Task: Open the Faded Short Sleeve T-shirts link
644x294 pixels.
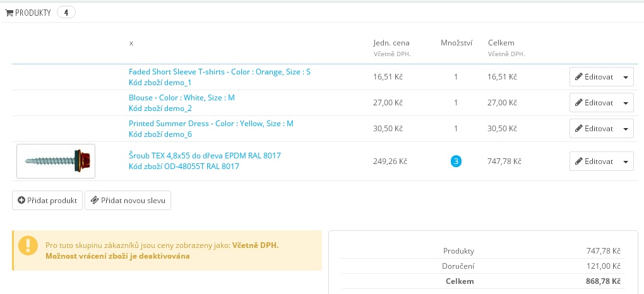Action: point(219,72)
